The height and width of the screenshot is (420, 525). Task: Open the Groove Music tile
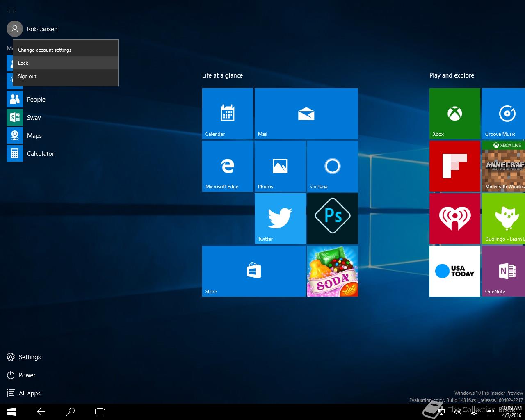pyautogui.click(x=504, y=114)
